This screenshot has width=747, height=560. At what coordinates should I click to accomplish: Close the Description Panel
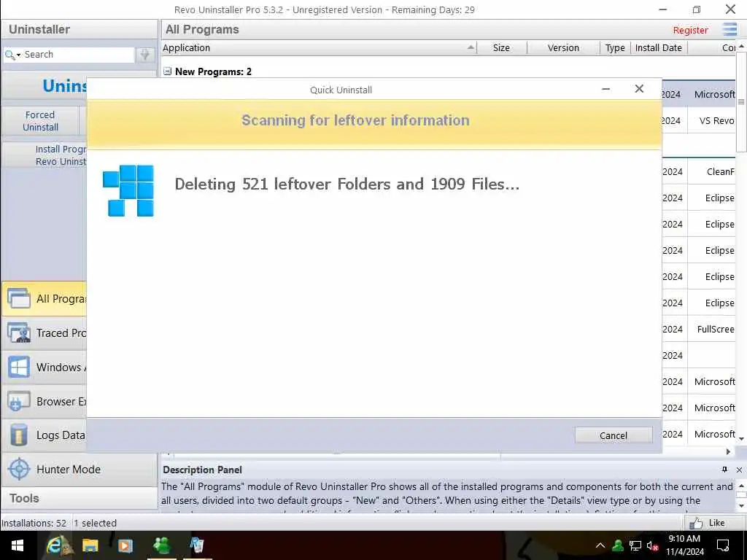(739, 470)
